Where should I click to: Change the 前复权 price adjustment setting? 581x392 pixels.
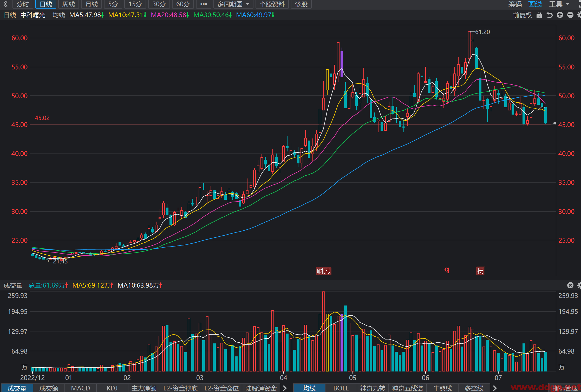click(x=522, y=15)
